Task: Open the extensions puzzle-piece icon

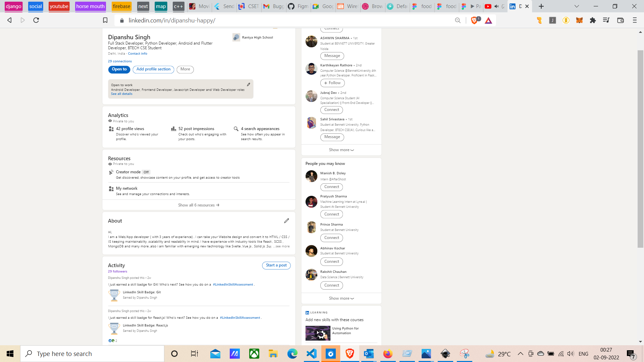Action: click(x=593, y=20)
